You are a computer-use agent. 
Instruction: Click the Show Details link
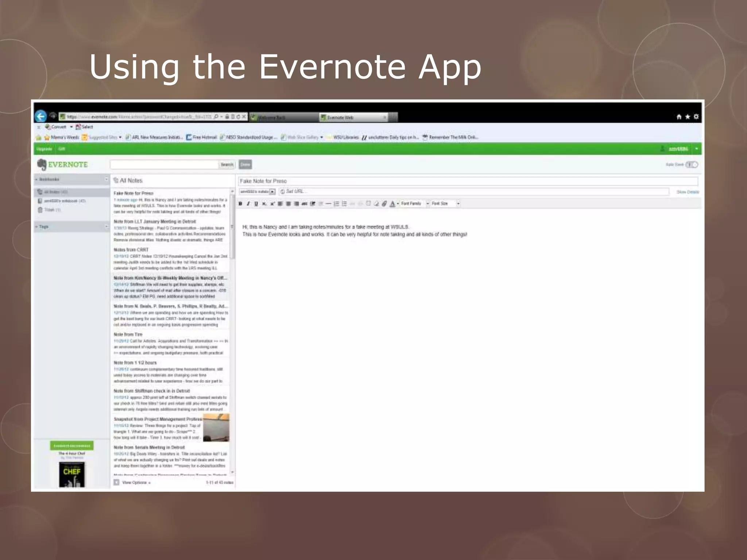click(x=688, y=192)
